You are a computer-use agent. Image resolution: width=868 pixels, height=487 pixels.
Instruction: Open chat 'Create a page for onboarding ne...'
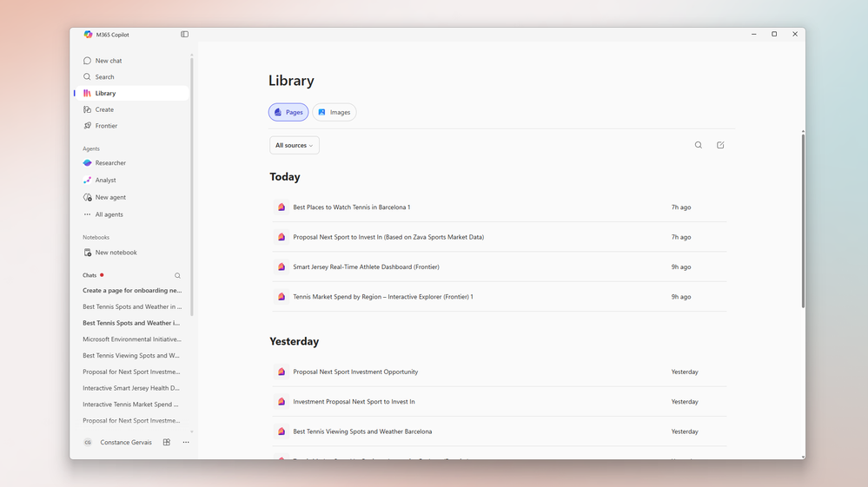point(132,290)
